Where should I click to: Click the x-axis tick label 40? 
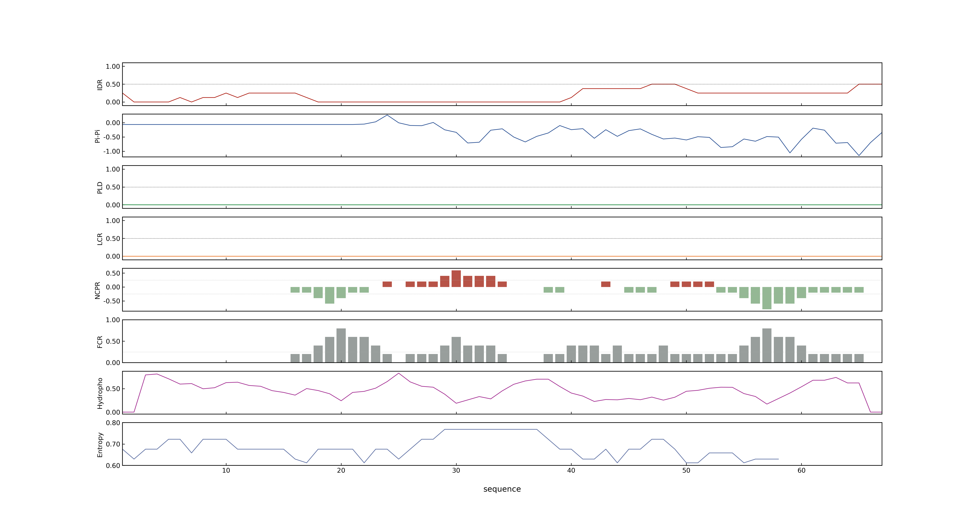point(571,470)
